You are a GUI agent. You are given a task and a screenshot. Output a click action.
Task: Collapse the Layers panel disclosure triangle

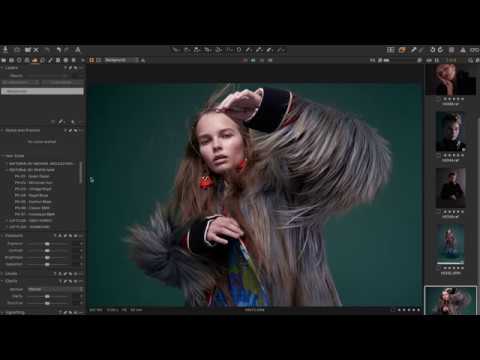coord(2,68)
